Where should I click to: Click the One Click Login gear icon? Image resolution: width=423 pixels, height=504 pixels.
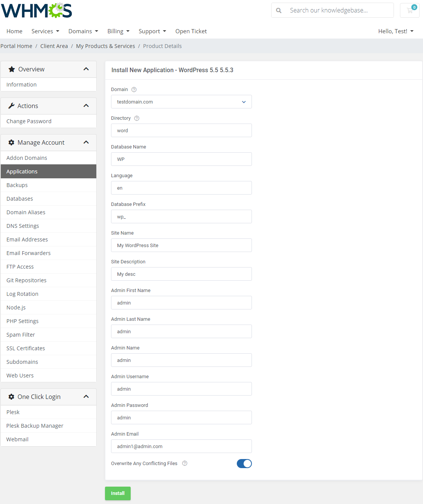11,397
